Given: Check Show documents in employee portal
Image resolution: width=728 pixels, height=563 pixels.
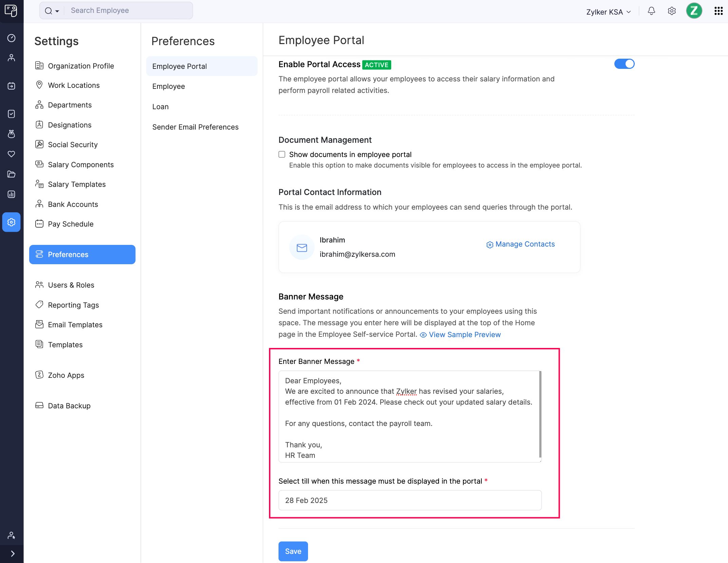Looking at the screenshot, I should click(x=282, y=154).
